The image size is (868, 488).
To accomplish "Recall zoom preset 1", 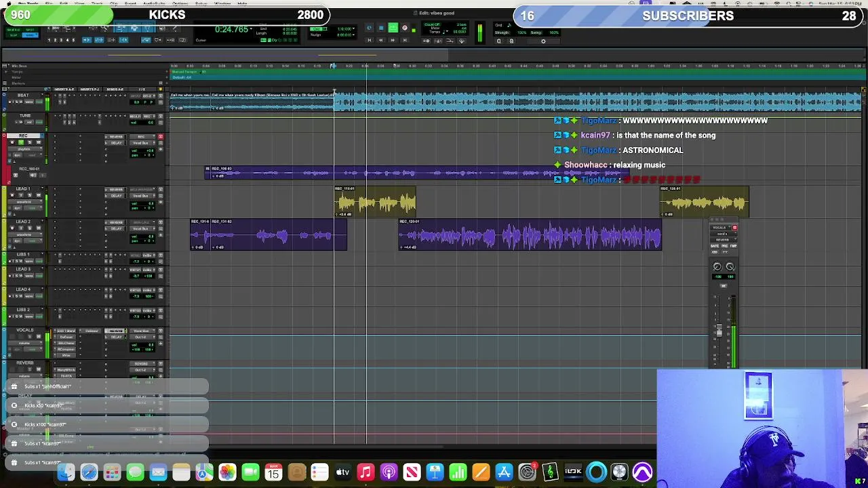I will coord(49,40).
